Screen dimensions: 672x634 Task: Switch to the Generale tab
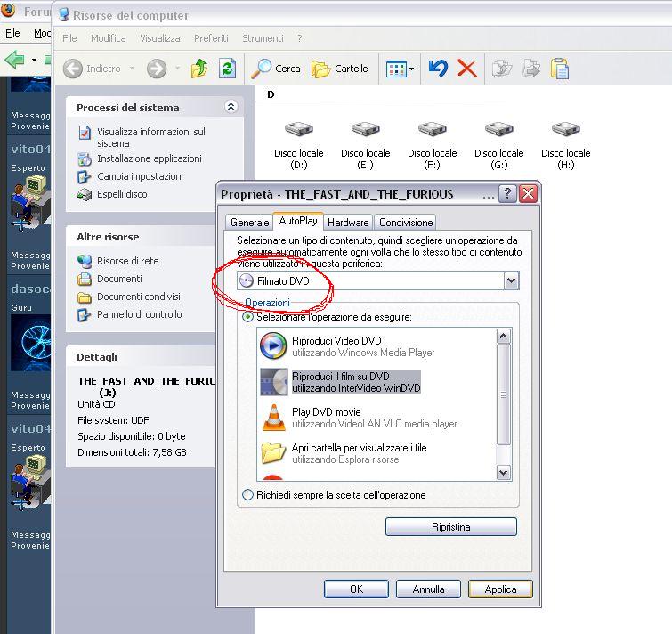(x=249, y=222)
